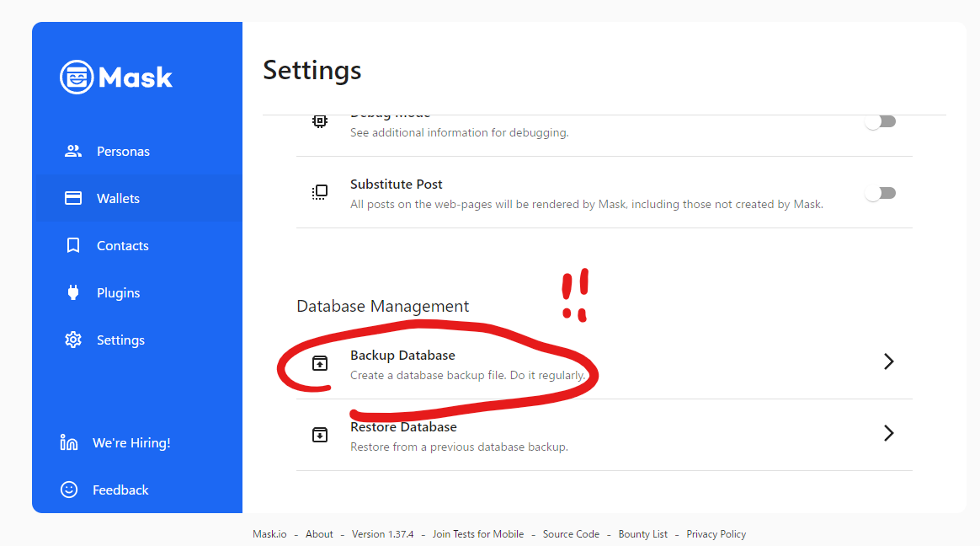Open Backup Database via its chevron
Viewport: 980px width, 546px height.
pyautogui.click(x=889, y=361)
